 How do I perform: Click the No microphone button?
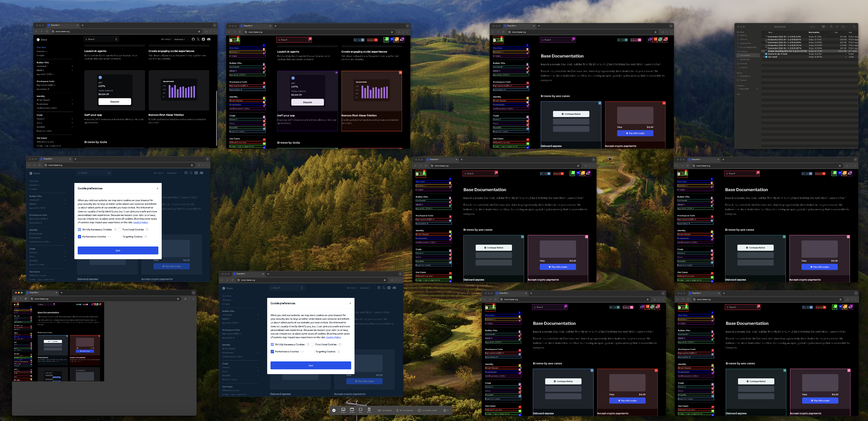pos(404,410)
